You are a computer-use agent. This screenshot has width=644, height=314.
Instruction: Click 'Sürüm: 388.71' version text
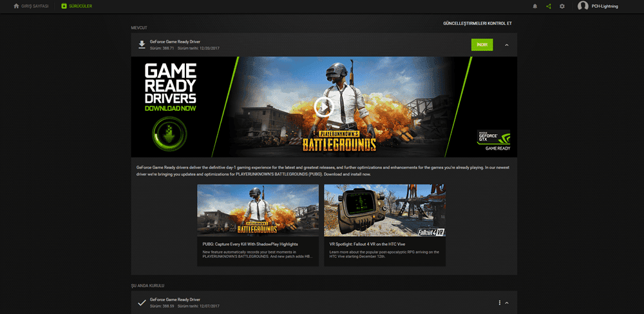(162, 48)
